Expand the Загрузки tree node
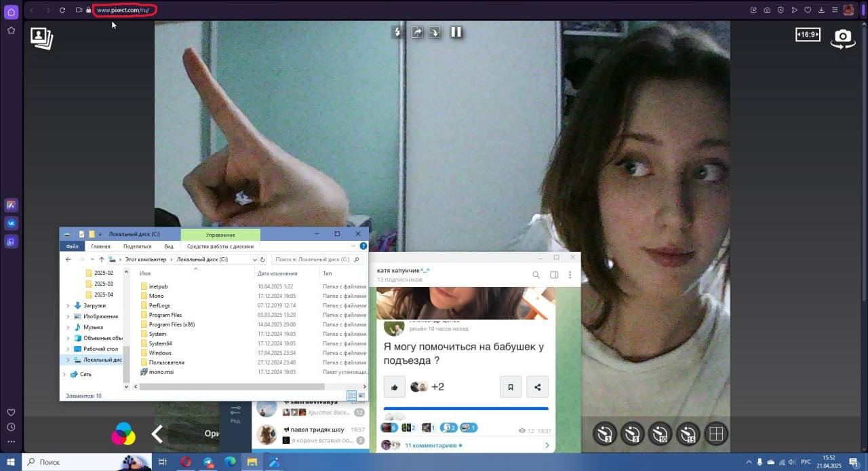Viewport: 868px width, 471px height. coord(68,305)
